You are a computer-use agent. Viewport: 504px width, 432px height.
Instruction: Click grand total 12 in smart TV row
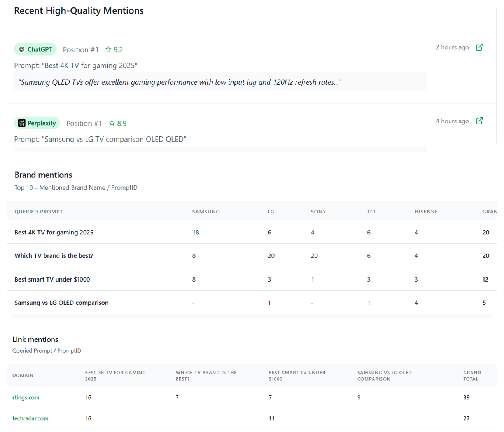click(485, 279)
